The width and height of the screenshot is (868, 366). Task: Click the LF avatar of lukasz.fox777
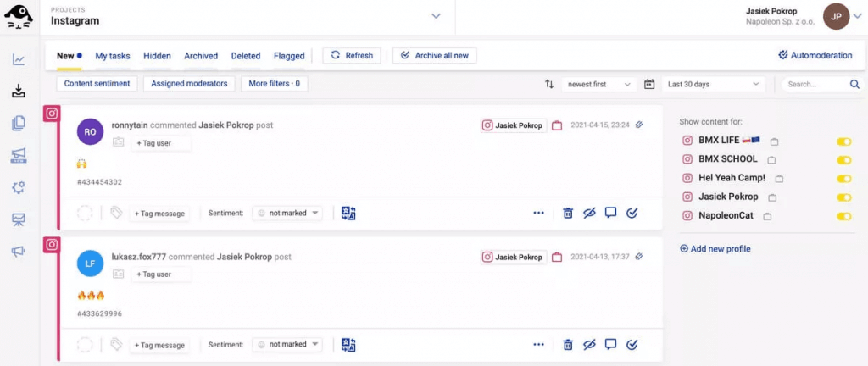(x=90, y=263)
